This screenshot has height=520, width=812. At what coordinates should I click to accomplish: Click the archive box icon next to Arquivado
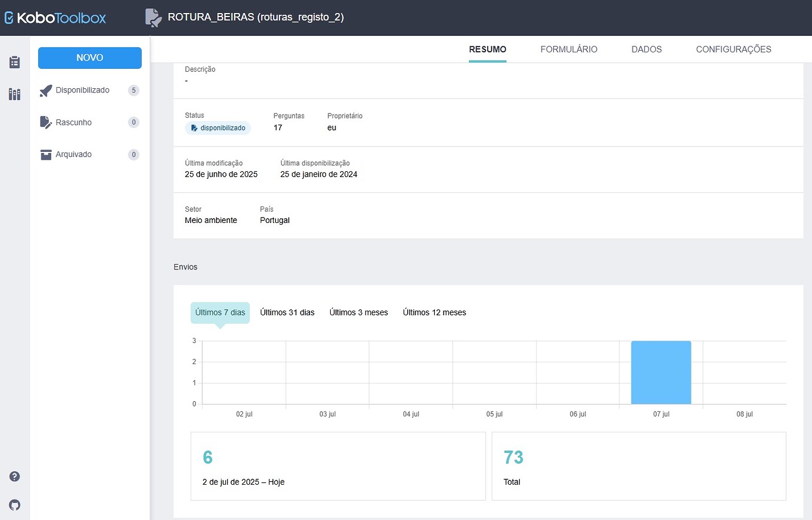[45, 154]
